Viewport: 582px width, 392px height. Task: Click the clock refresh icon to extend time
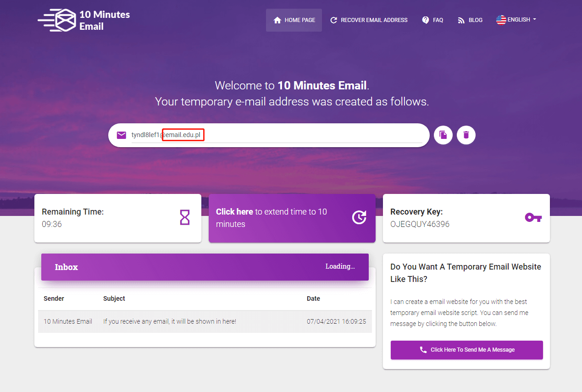click(x=359, y=218)
